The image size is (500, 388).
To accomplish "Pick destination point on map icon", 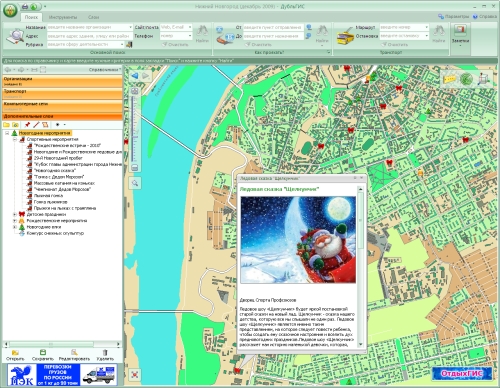I will point(309,36).
